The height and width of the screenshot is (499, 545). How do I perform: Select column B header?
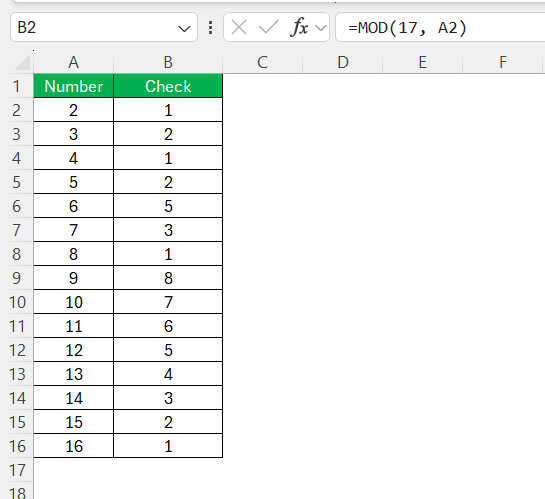point(168,63)
